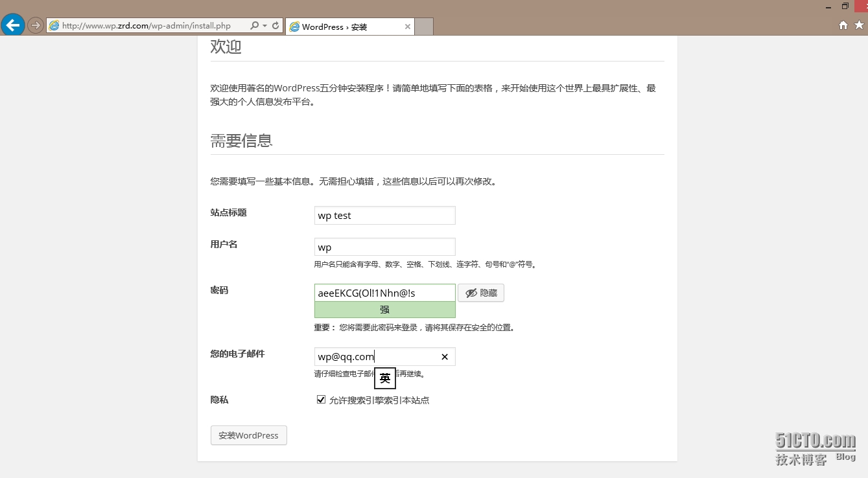Uncheck 允许搜索引擎索引本站点 checkbox

[321, 400]
